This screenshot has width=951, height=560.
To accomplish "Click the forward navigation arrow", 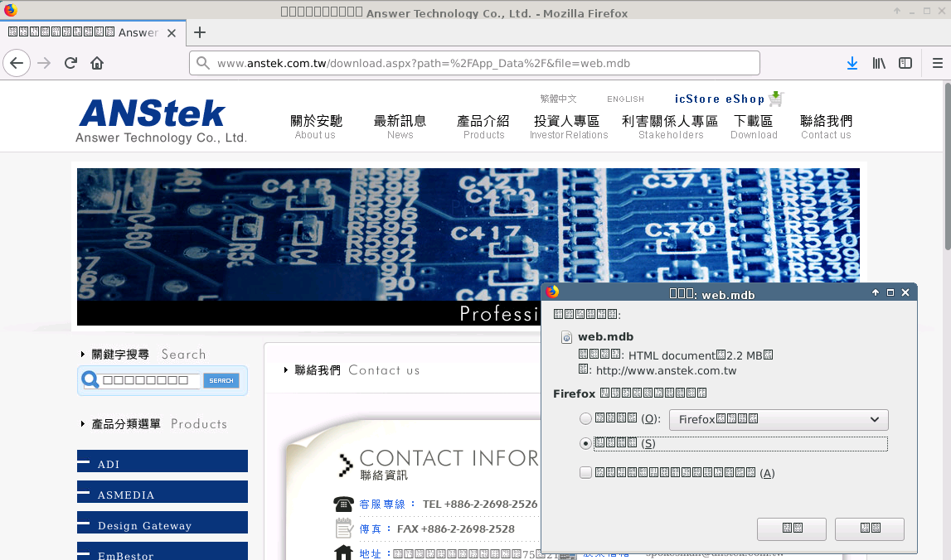I will pyautogui.click(x=44, y=63).
